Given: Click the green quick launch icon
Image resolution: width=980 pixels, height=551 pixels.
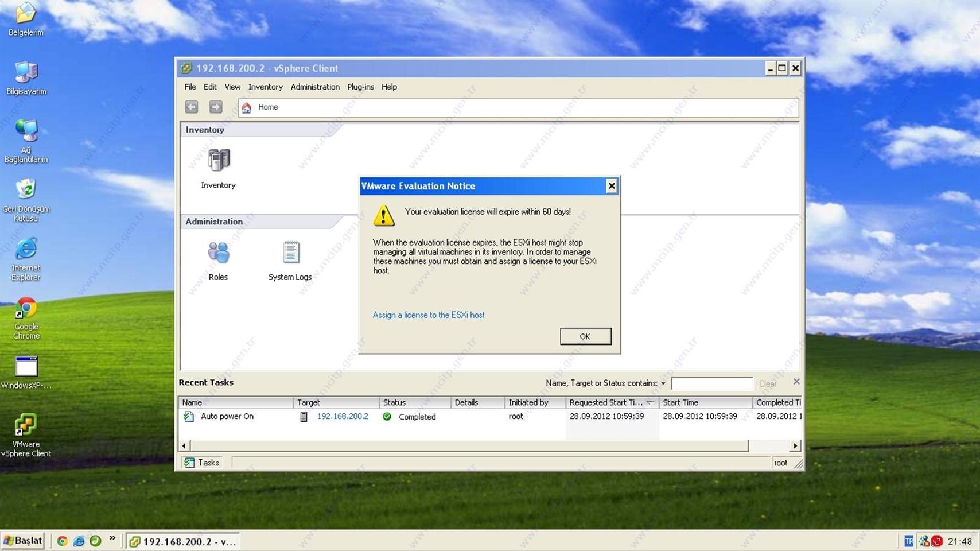Looking at the screenshot, I should click(x=96, y=541).
